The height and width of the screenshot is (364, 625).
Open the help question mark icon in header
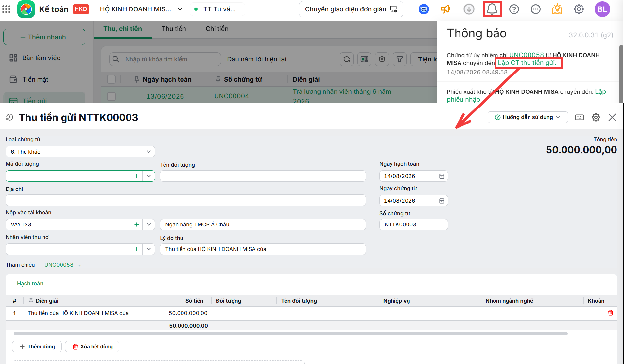pyautogui.click(x=514, y=9)
